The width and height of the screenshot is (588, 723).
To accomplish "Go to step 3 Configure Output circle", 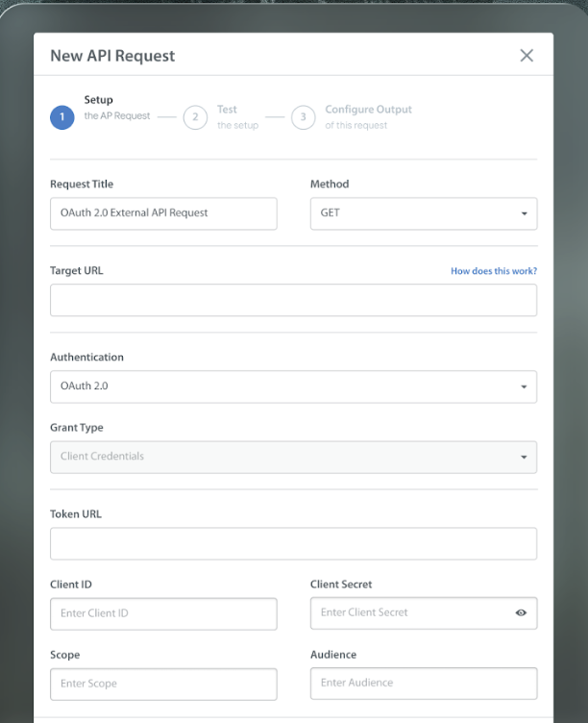I will pos(304,117).
